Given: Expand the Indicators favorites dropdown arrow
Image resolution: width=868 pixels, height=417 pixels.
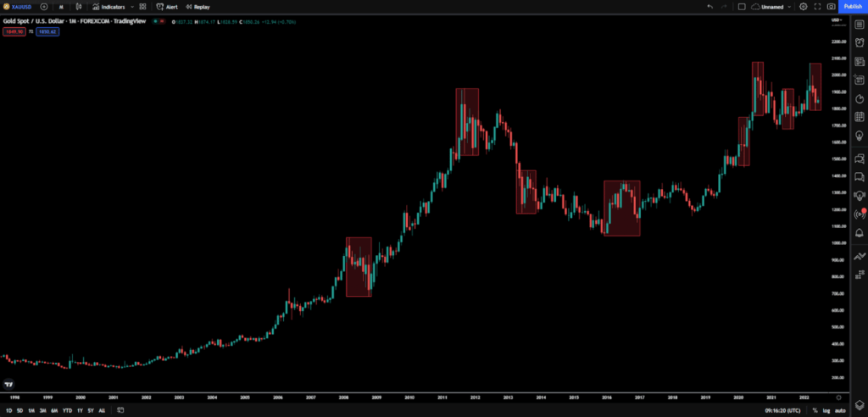Looking at the screenshot, I should 131,6.
